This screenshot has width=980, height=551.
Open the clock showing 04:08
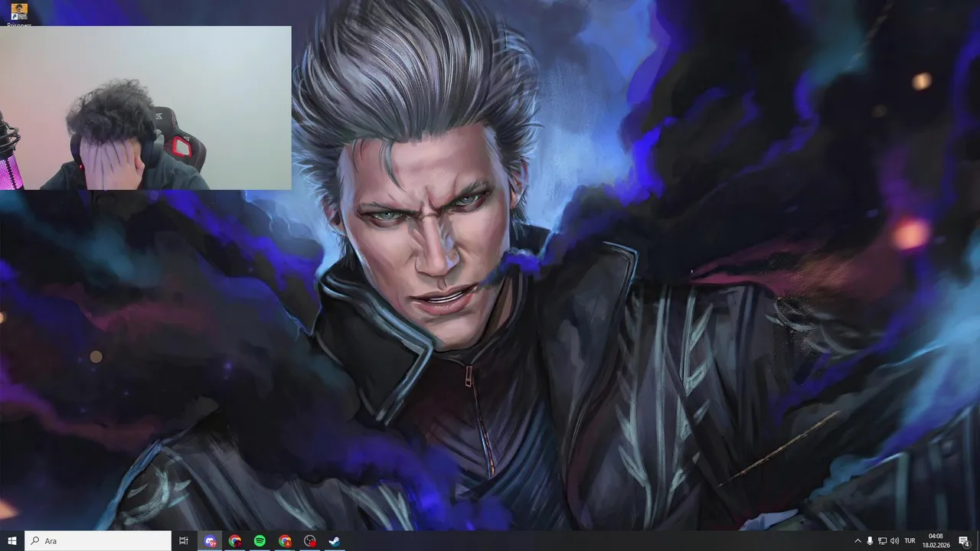(936, 541)
